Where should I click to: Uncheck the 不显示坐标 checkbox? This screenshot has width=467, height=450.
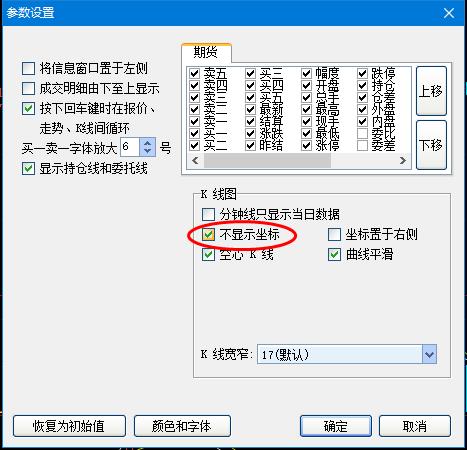click(x=208, y=235)
